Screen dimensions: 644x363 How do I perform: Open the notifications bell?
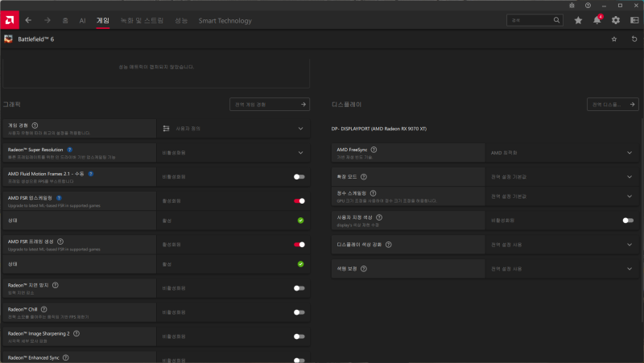[597, 20]
